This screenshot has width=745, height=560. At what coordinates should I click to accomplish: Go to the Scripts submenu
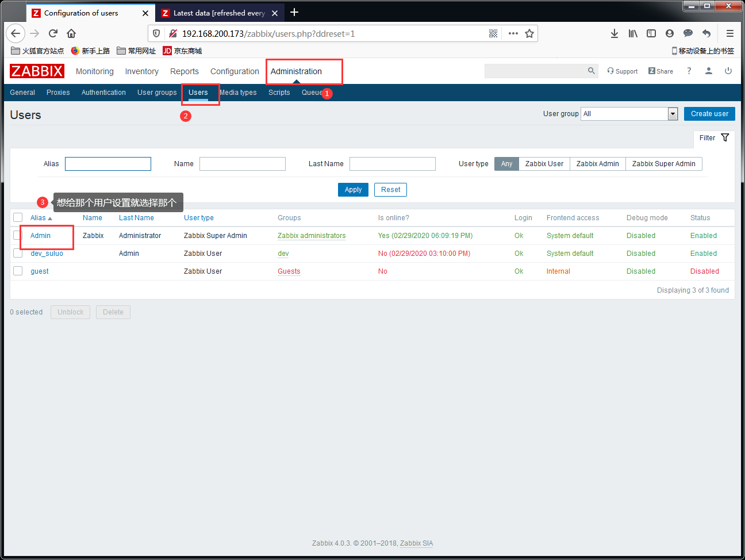[x=279, y=93]
